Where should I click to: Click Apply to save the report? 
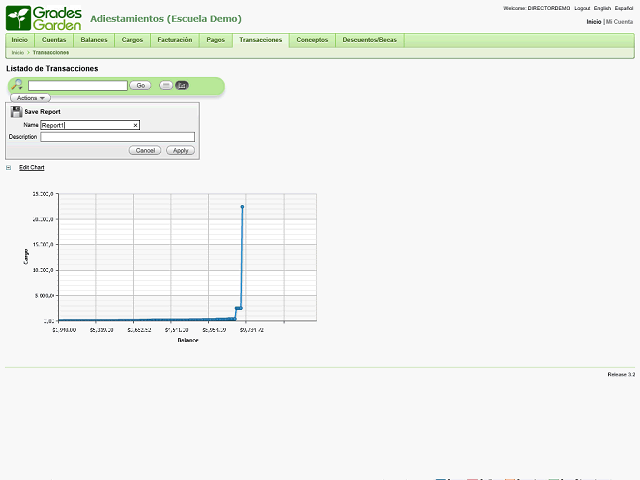point(180,150)
